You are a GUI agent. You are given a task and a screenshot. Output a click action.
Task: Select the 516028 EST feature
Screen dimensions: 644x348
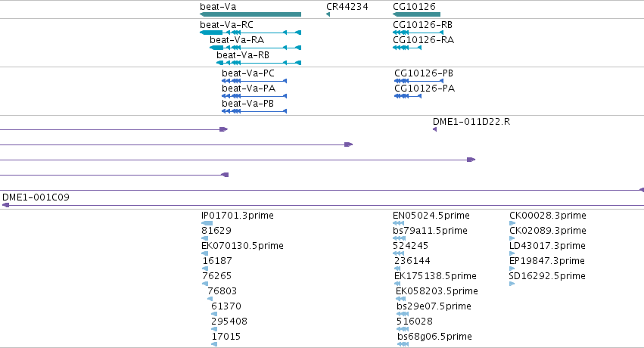(x=415, y=322)
